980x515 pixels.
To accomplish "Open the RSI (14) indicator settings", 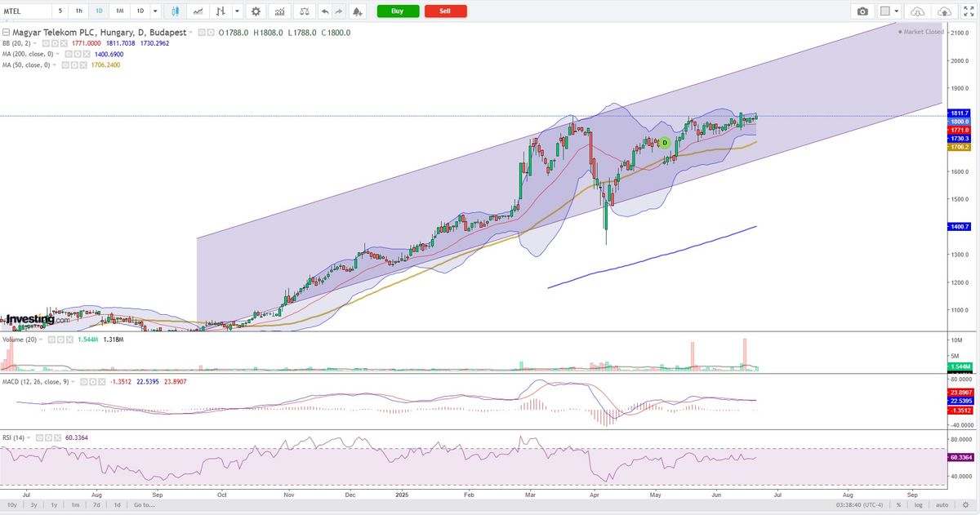I will [x=48, y=437].
